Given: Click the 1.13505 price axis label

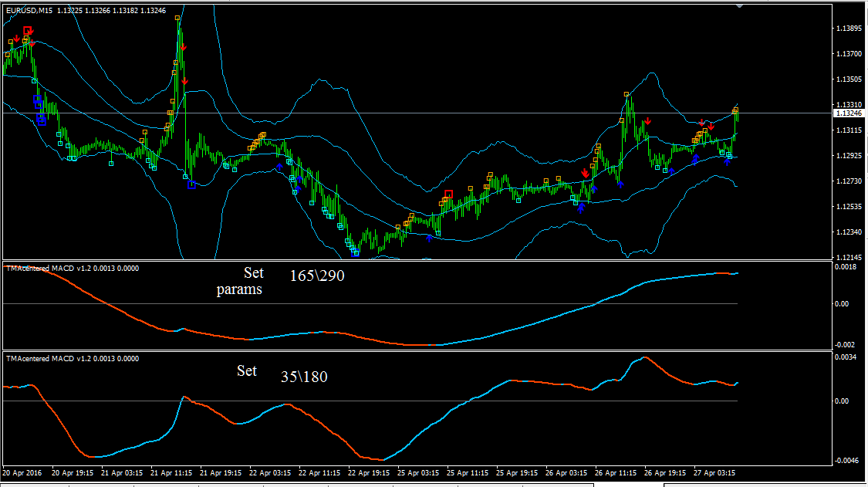Looking at the screenshot, I should tap(849, 79).
